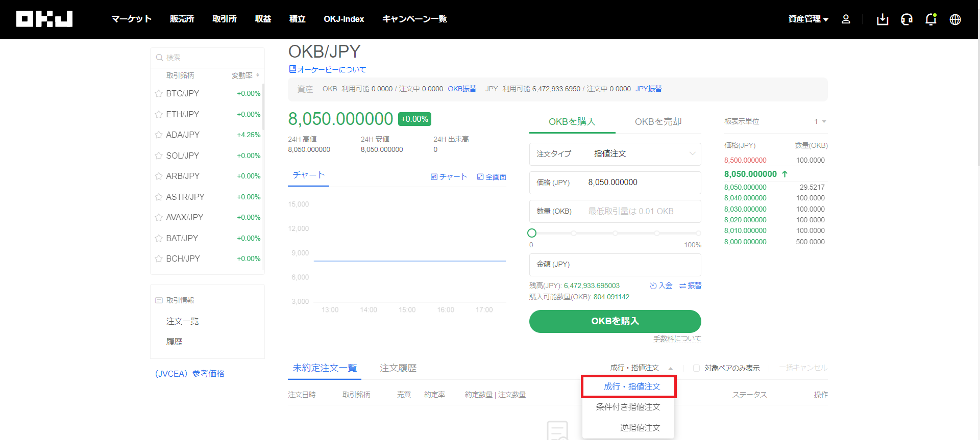The width and height of the screenshot is (980, 440).
Task: Open the headset support icon
Action: [x=906, y=19]
